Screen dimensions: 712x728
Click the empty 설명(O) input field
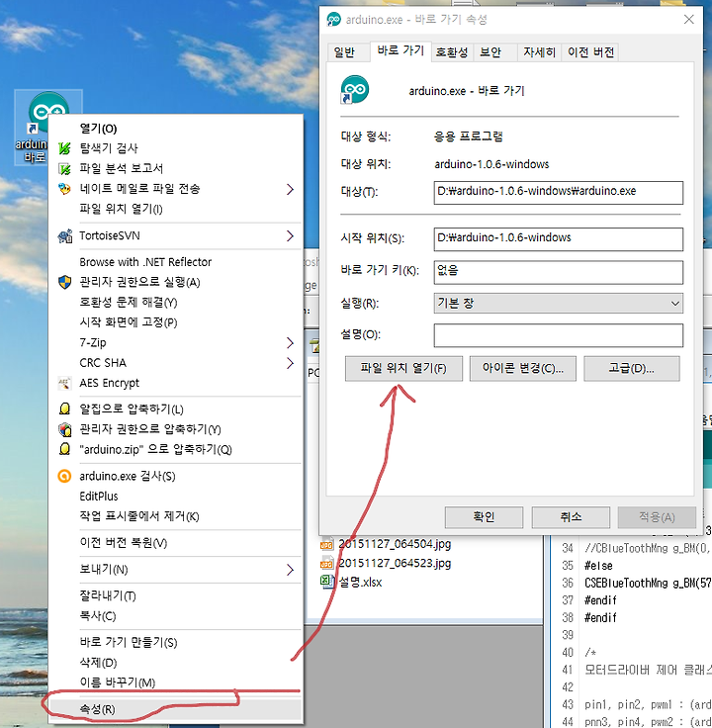(x=559, y=335)
